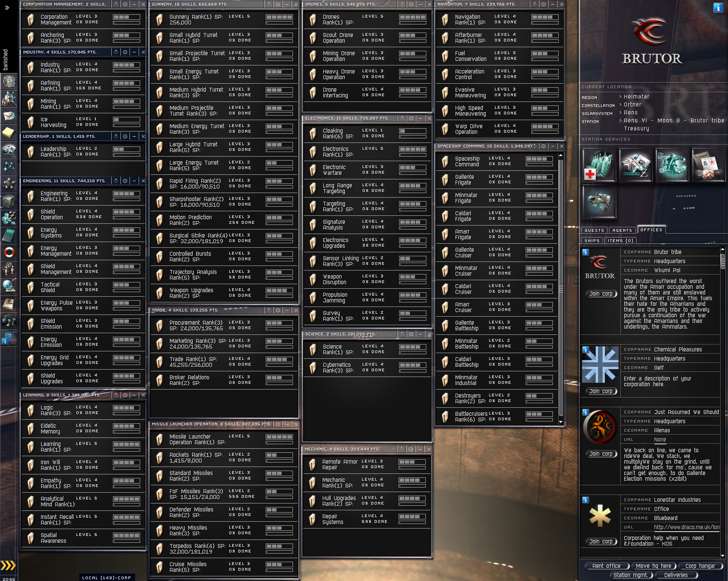Image resolution: width=728 pixels, height=581 pixels.
Task: Open the station name arrow menu
Action: pyautogui.click(x=620, y=121)
